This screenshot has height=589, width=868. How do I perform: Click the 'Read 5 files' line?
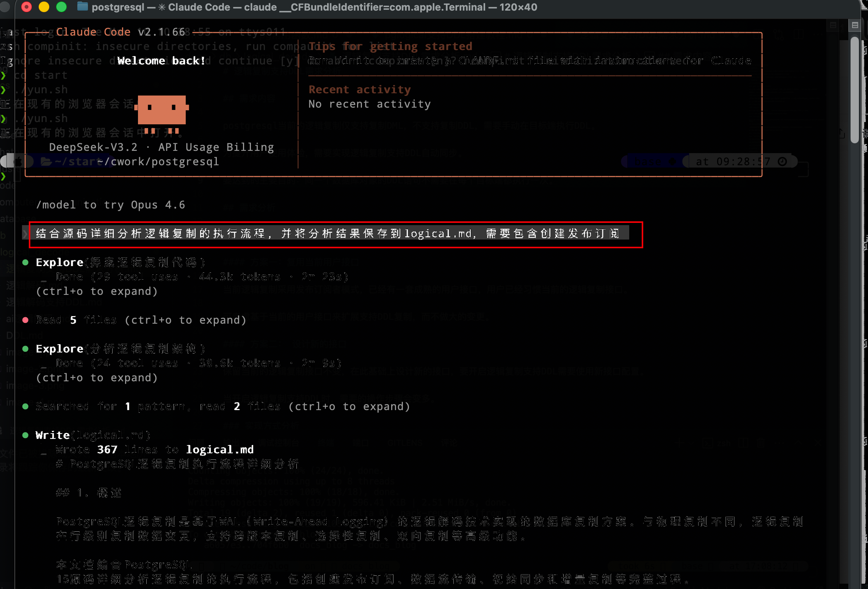click(141, 320)
